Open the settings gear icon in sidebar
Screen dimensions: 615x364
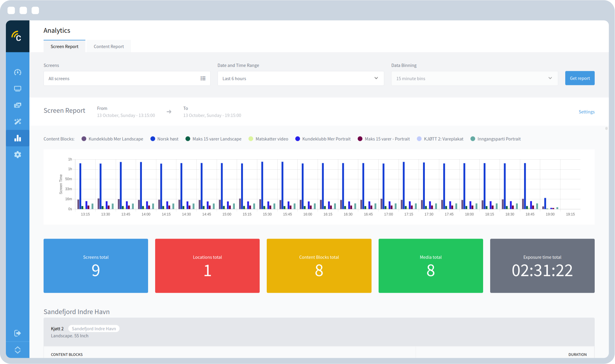click(x=18, y=154)
